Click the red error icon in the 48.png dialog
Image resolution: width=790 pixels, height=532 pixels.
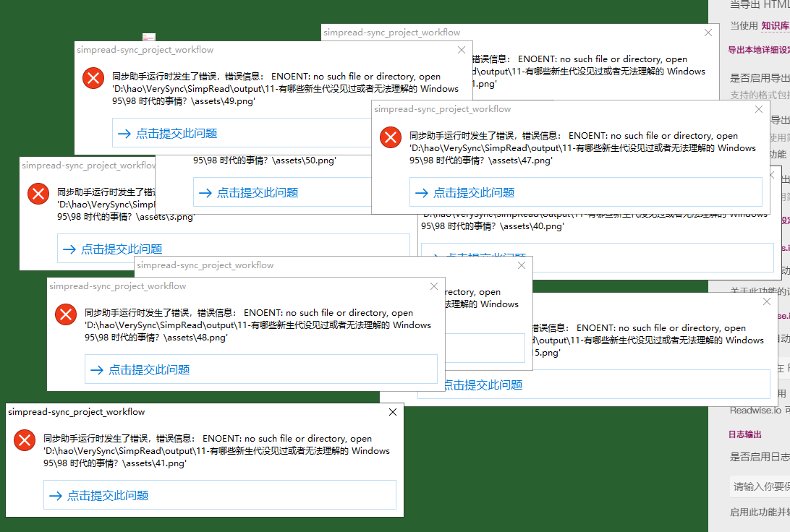click(66, 314)
